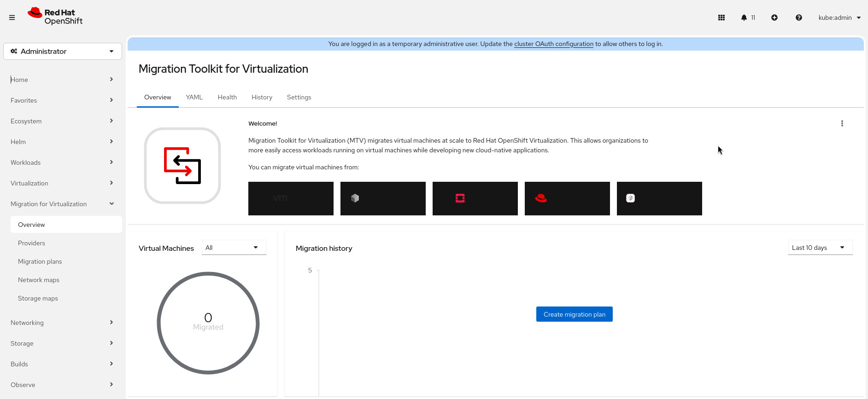Switch to the History tab
Image resolution: width=868 pixels, height=399 pixels.
(x=262, y=97)
